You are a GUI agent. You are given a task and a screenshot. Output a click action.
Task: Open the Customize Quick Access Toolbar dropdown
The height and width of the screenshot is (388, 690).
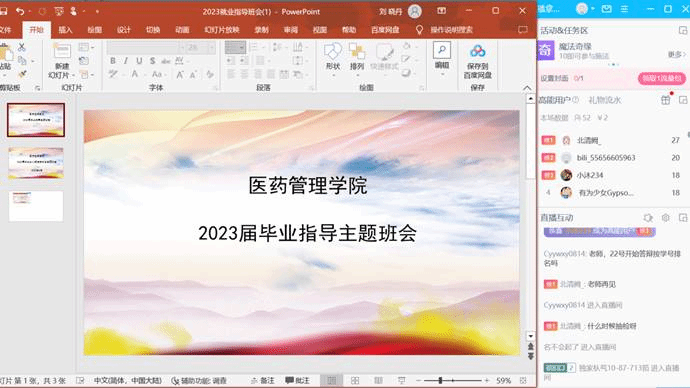tap(97, 11)
